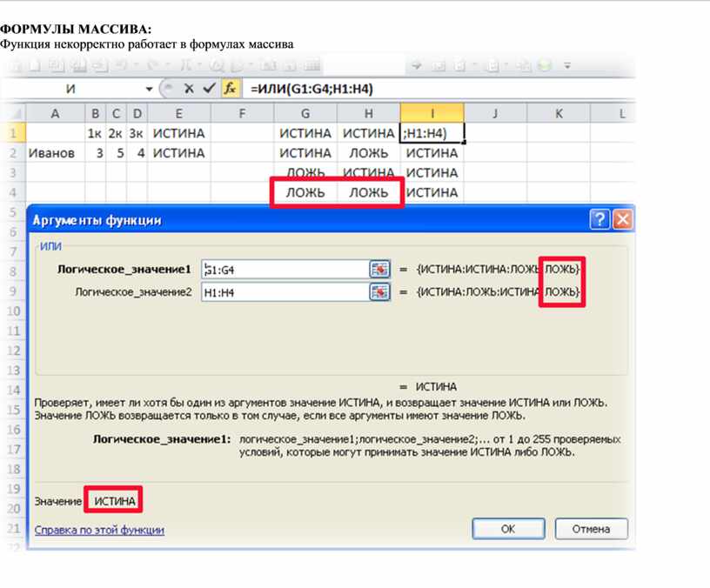Screen dimensions: 710x588
Task: Select column K header
Action: (559, 113)
